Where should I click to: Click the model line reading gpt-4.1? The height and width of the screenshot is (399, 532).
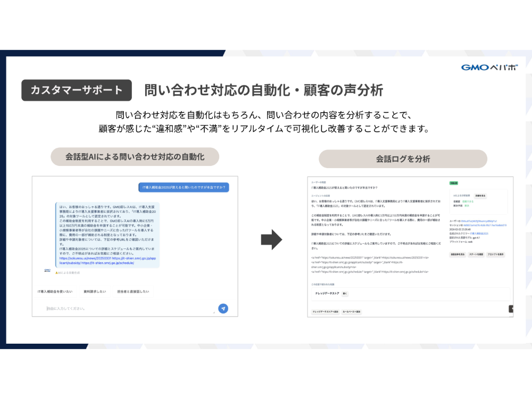point(465,237)
